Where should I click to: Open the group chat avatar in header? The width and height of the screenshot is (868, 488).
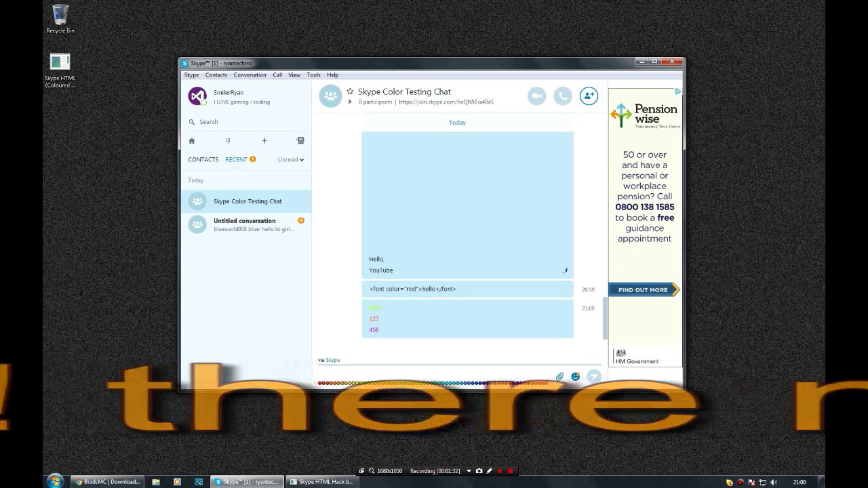330,96
